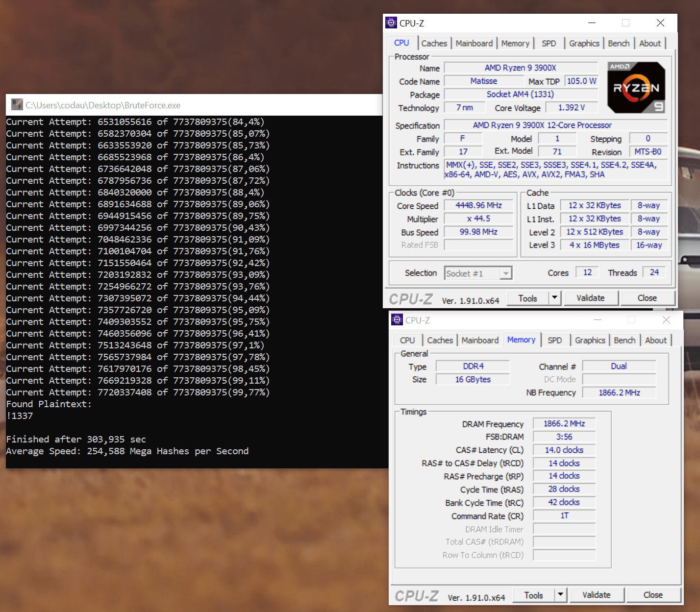Click the Found Plaintext line in console
Viewport: 700px width, 612px height.
49,404
